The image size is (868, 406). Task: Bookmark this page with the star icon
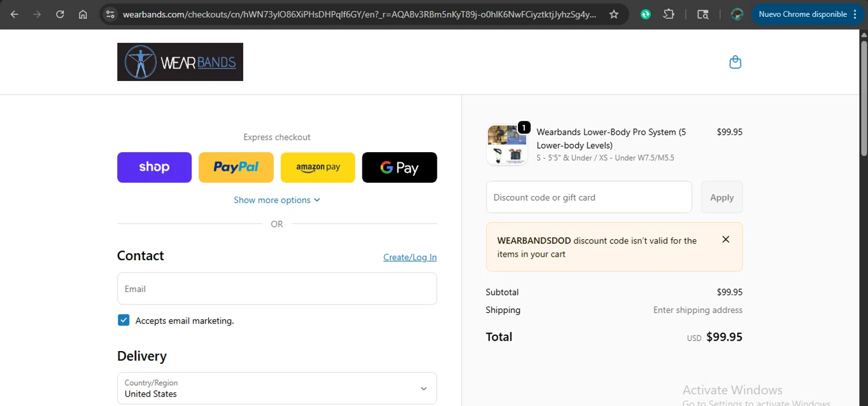[x=614, y=14]
